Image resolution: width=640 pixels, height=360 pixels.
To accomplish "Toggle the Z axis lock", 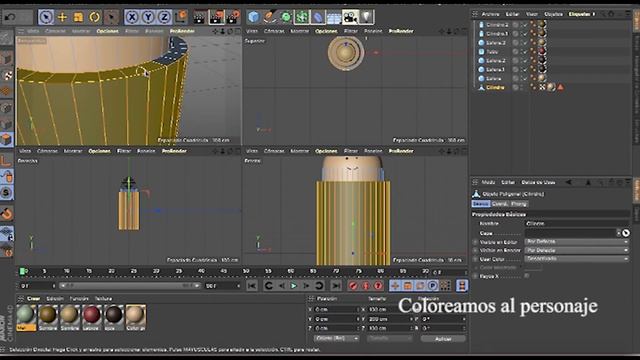I will coord(164,17).
